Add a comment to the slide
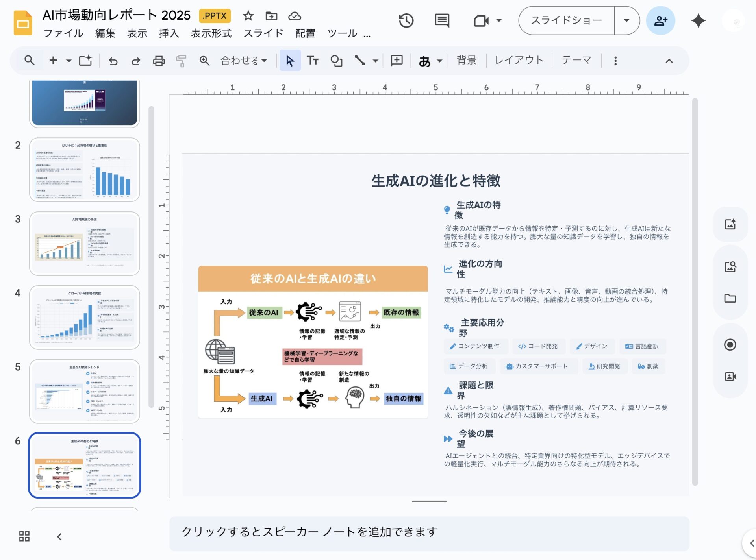This screenshot has width=756, height=560. [x=397, y=60]
